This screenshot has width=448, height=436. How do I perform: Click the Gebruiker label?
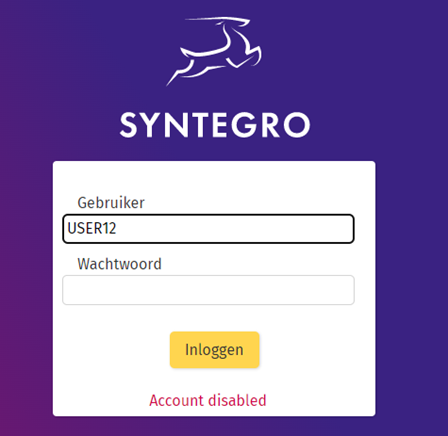(111, 203)
